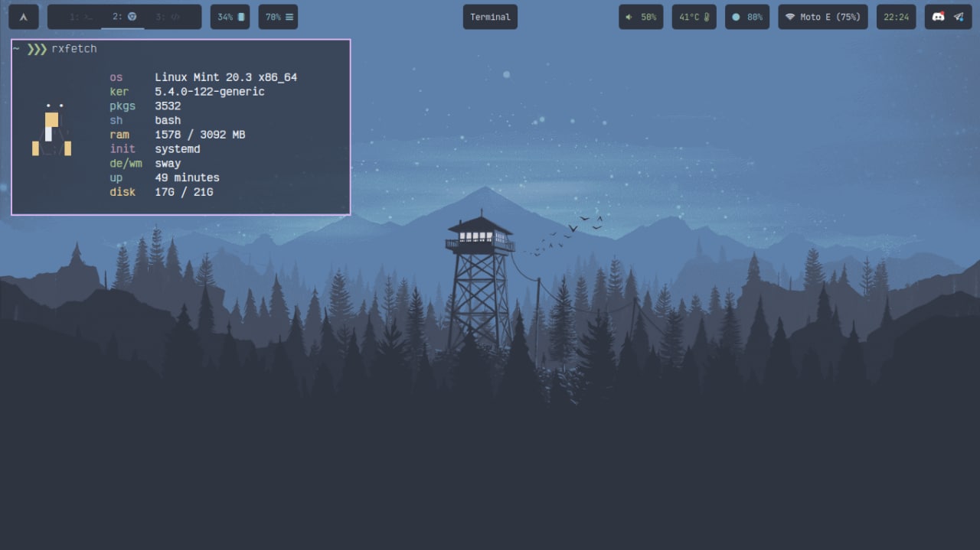
Task: Switch to workspace 1 with terminal icon
Action: coord(81,17)
